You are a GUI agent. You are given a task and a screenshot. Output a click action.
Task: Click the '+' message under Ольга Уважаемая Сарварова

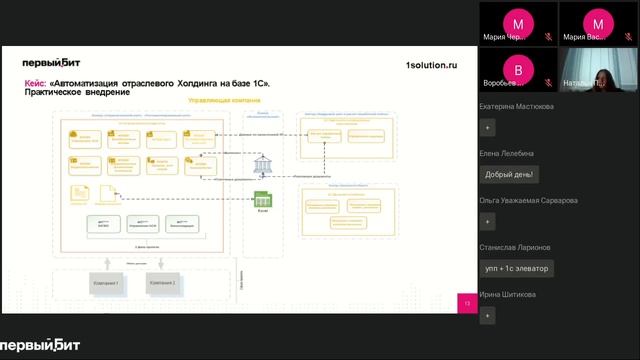tap(487, 222)
